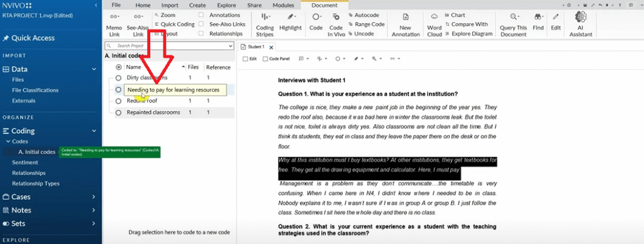Open Files under Data
The image size is (644, 244).
point(18,80)
